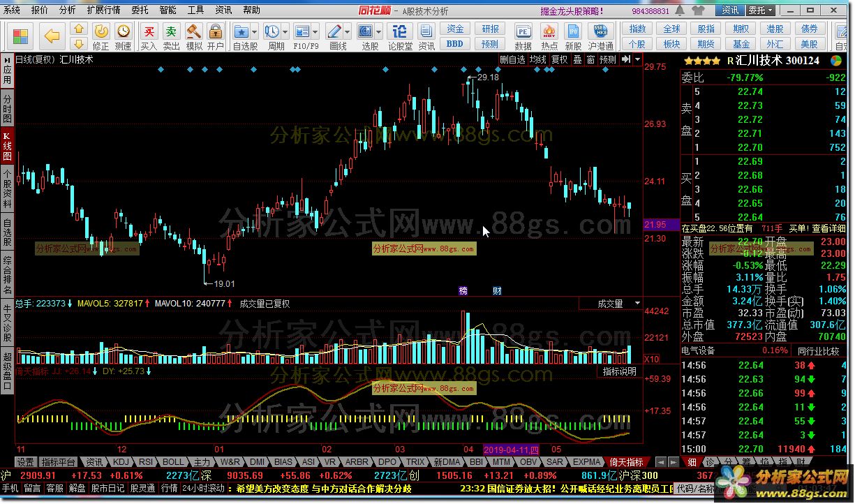
Task: Open the 扩展行情 menu
Action: pos(103,10)
